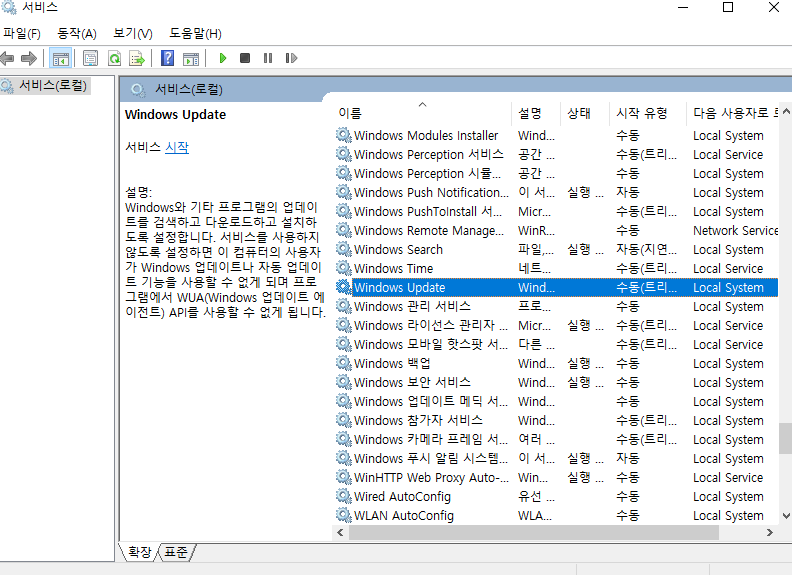Select the Windows 업데이트 메딕 row name

click(431, 402)
